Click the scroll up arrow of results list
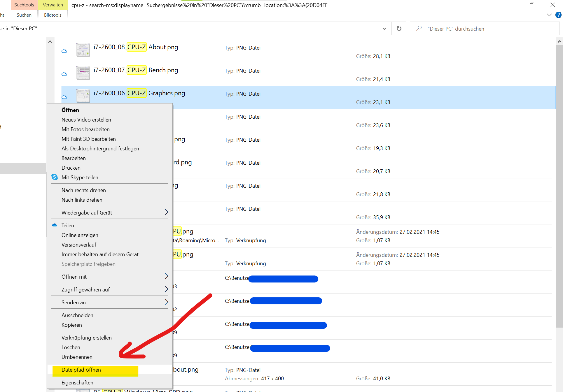 (x=559, y=42)
